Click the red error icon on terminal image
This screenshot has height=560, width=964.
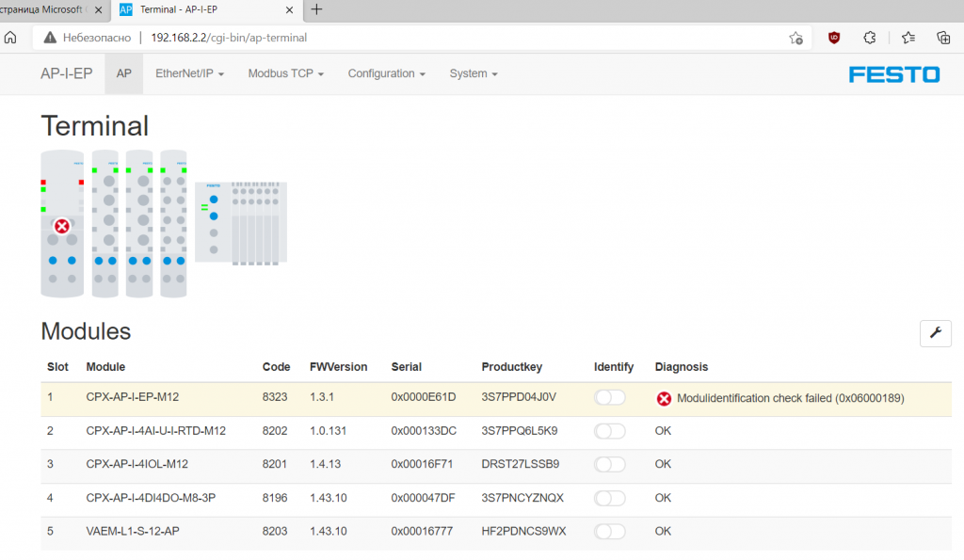pyautogui.click(x=61, y=226)
